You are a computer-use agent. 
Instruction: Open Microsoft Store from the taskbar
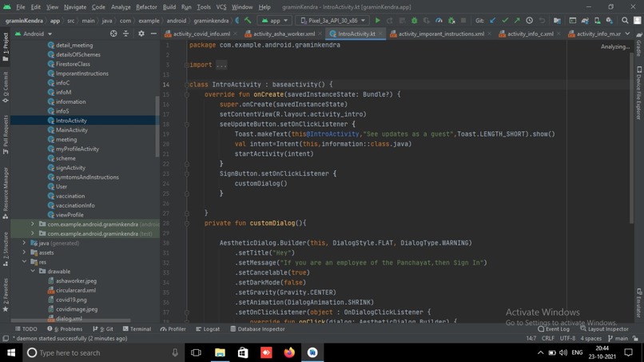point(243,352)
